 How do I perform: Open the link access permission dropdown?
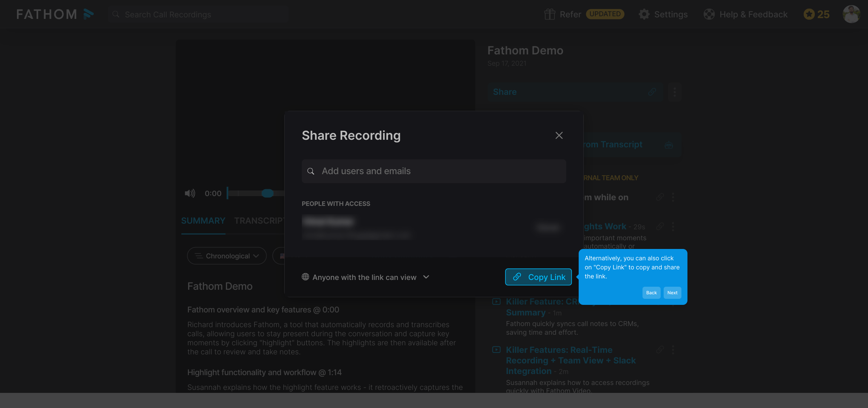coord(365,277)
